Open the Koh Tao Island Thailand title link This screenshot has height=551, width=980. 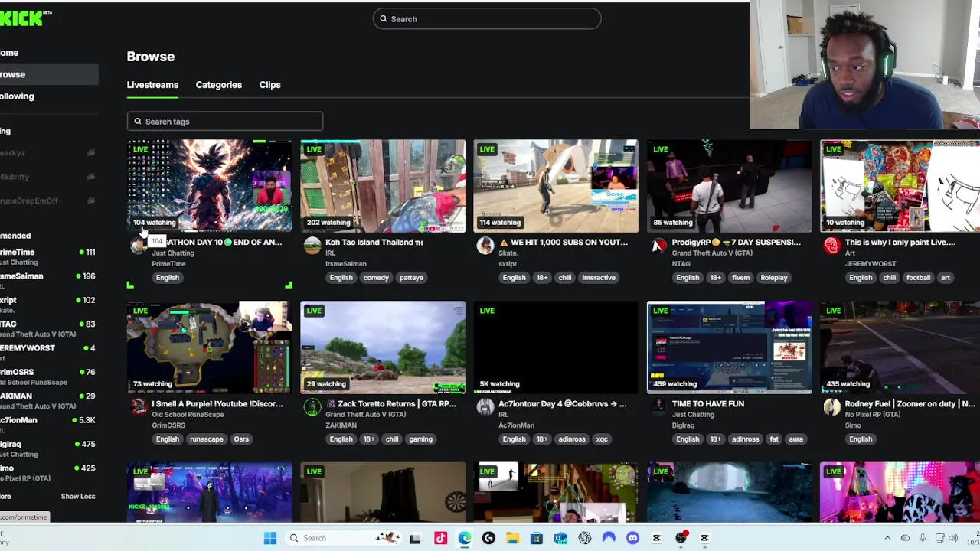pyautogui.click(x=374, y=242)
